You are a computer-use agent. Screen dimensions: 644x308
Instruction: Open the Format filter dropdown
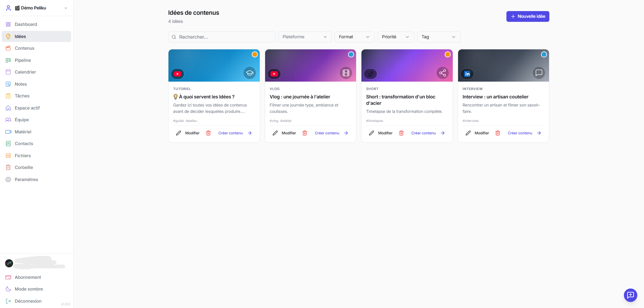click(354, 37)
